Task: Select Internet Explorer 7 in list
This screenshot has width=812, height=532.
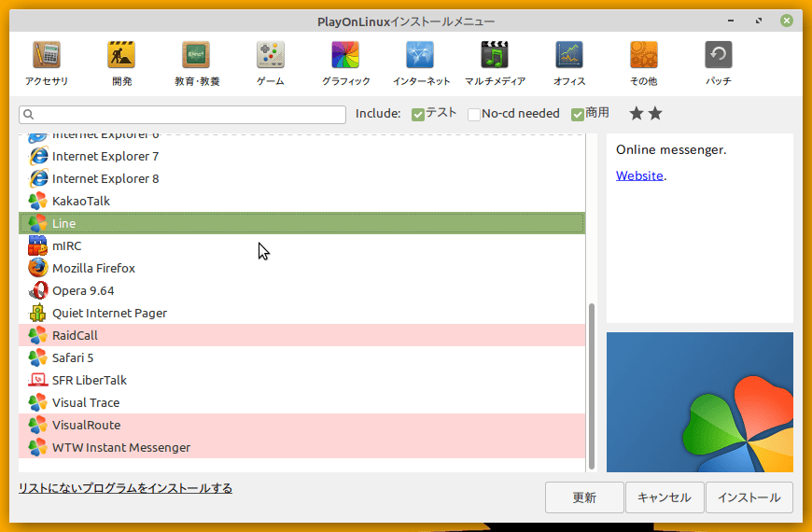Action: click(301, 156)
